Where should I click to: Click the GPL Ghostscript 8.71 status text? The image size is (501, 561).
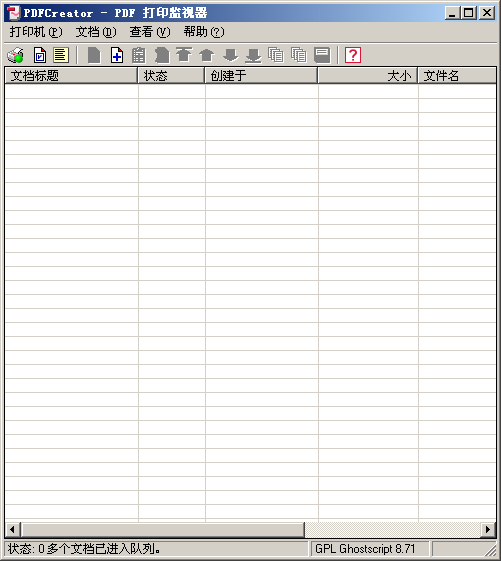(365, 549)
